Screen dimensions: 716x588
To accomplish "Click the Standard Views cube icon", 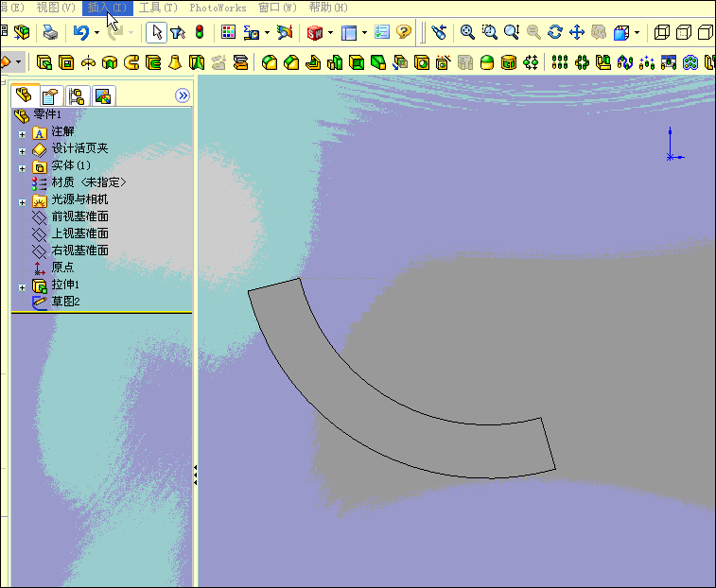I will tap(621, 32).
